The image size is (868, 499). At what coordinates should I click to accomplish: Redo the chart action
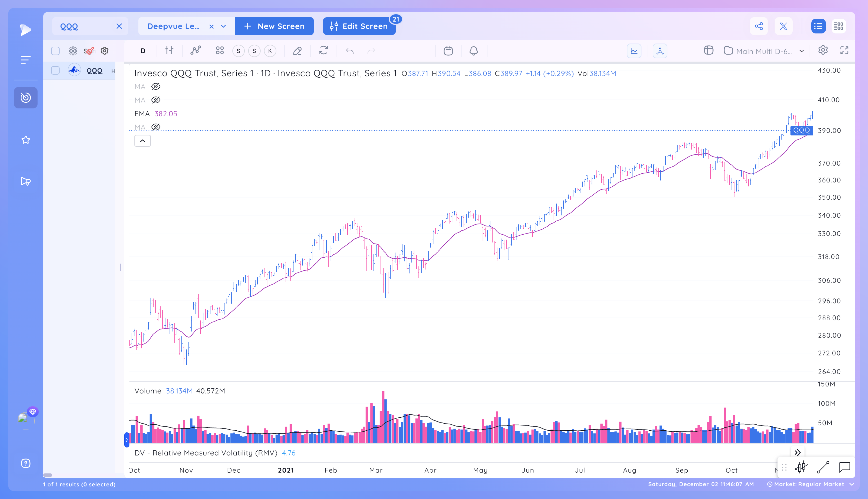(371, 51)
